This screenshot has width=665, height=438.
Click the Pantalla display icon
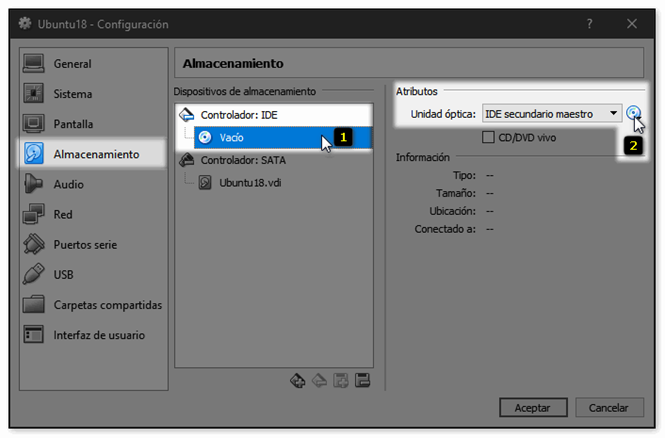(34, 124)
